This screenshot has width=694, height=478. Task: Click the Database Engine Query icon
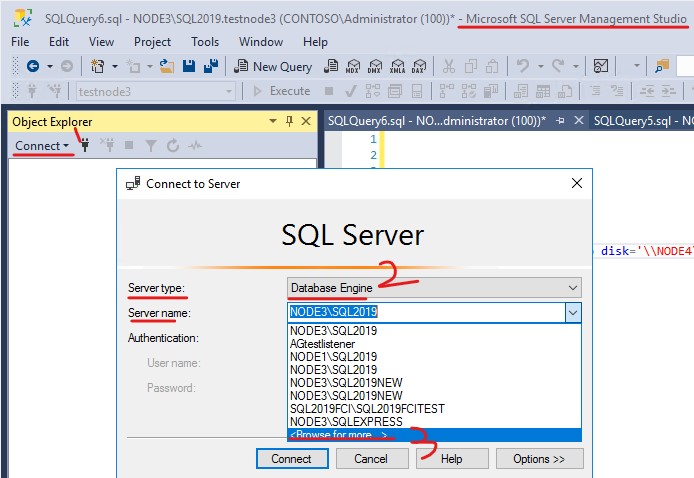pyautogui.click(x=331, y=66)
